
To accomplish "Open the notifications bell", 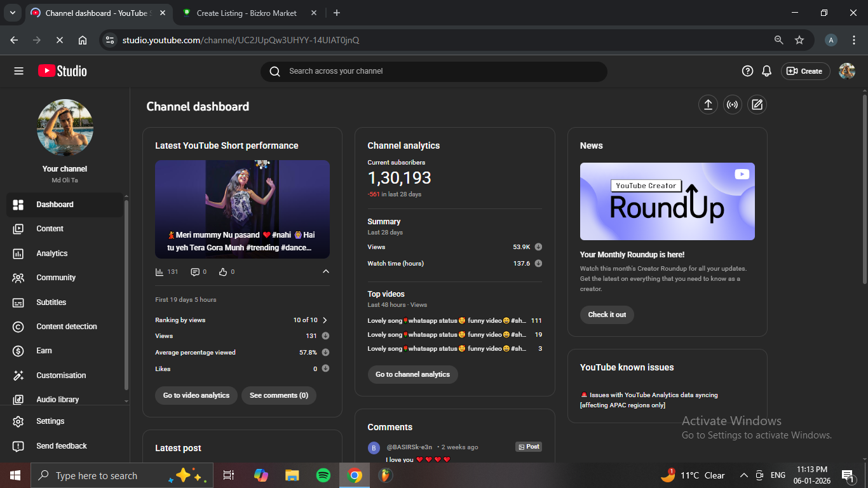I will coord(767,71).
